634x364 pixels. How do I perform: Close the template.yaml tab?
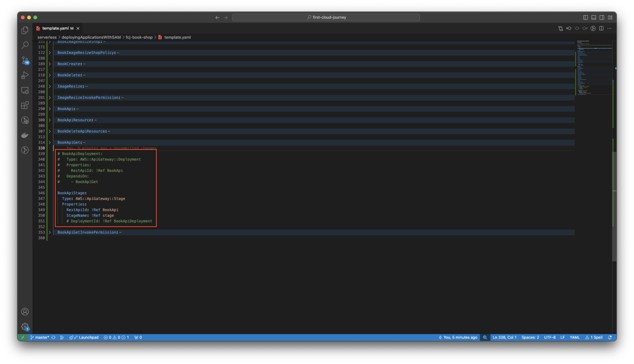[78, 28]
